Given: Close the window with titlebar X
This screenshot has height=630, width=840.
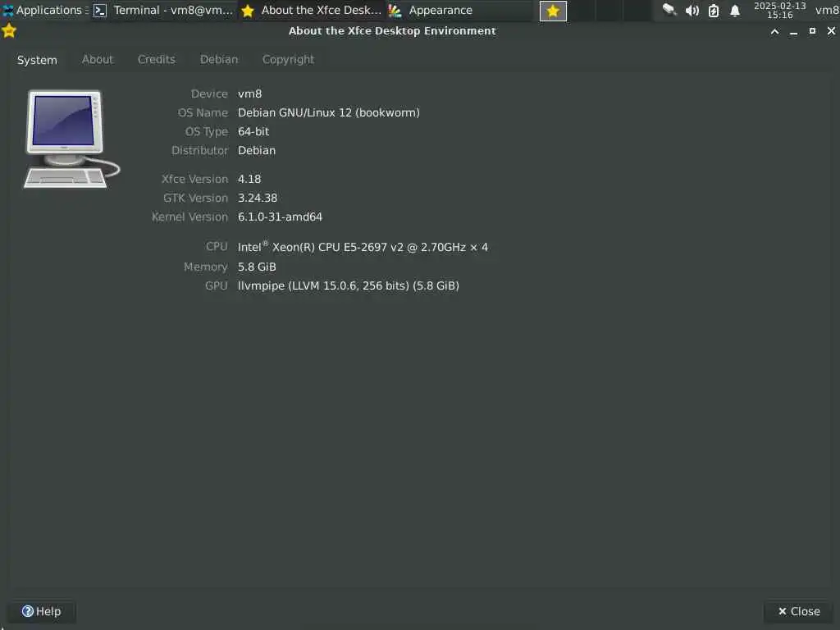Looking at the screenshot, I should [x=831, y=31].
